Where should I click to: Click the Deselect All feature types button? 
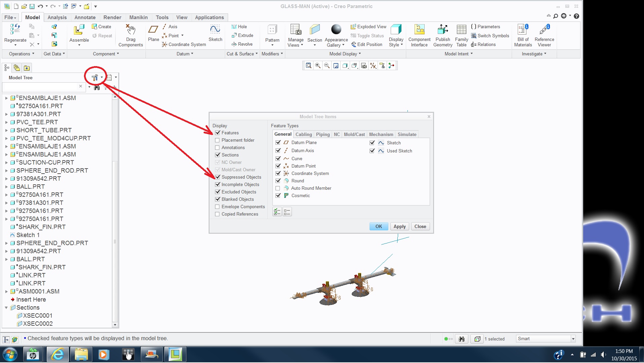[x=287, y=212]
